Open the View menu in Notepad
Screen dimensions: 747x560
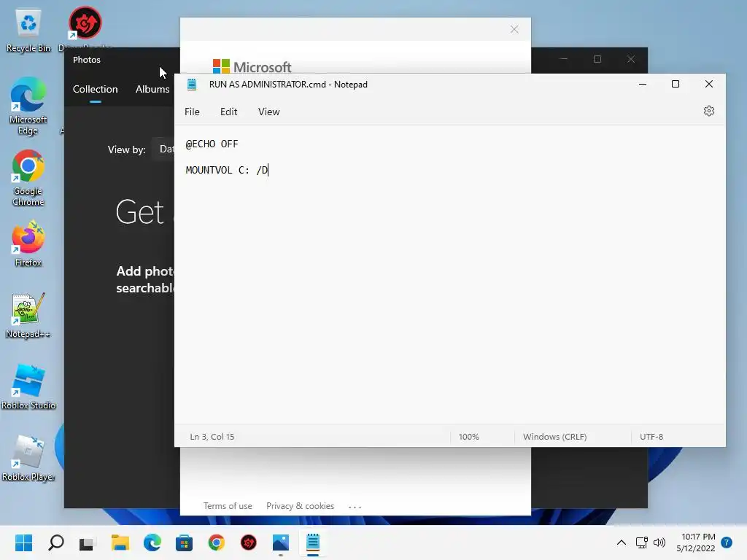[268, 112]
